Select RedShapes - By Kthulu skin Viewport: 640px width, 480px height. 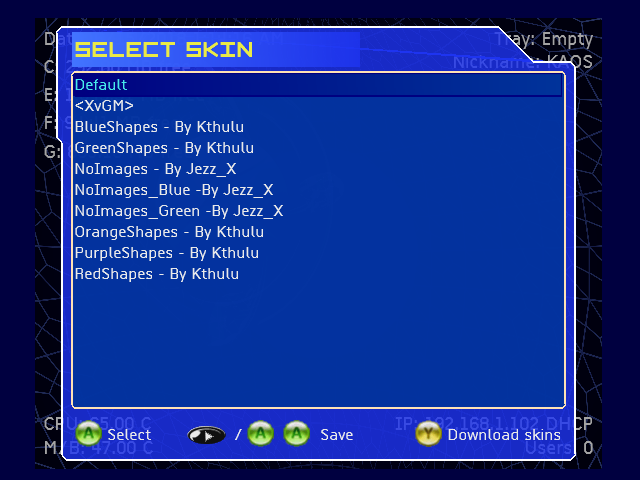[x=157, y=274]
